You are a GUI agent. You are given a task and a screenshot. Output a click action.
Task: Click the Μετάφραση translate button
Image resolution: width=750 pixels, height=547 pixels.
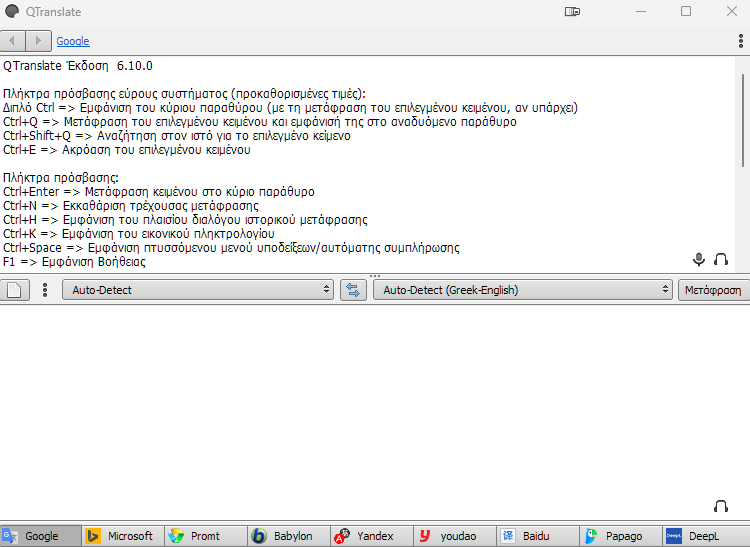713,290
